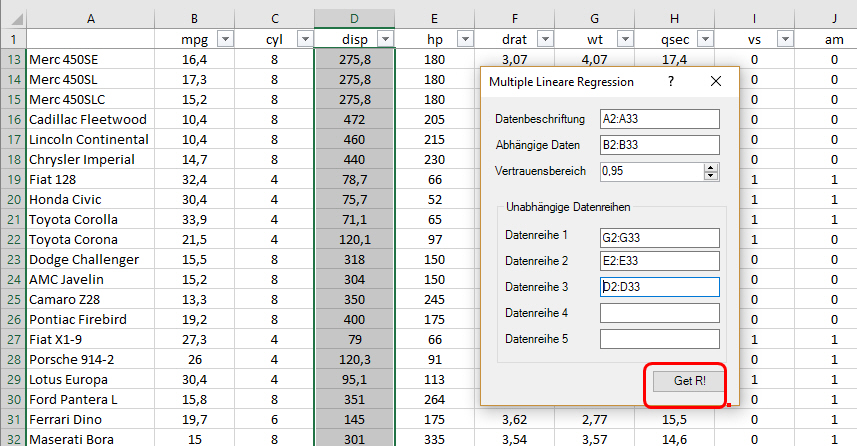
Task: Open the qsec column filter dropdown
Action: point(705,39)
